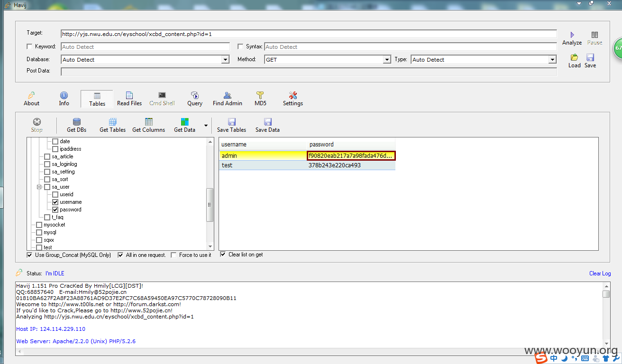Enable the Force to use it checkbox
The width and height of the screenshot is (622, 364).
(174, 255)
